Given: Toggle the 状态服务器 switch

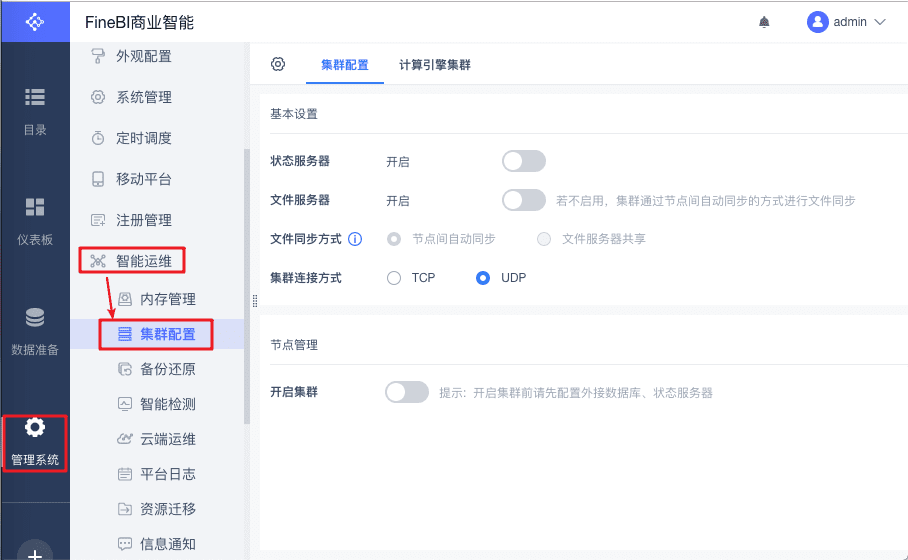Looking at the screenshot, I should [524, 161].
